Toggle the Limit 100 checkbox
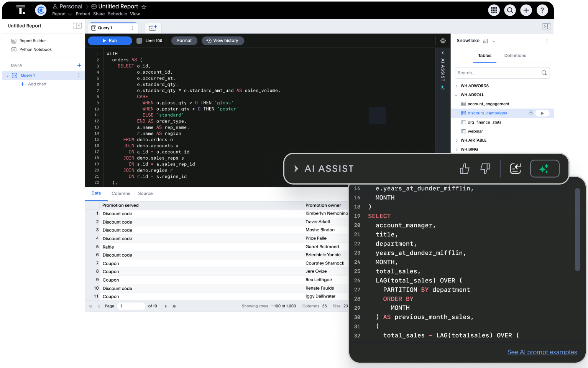 click(140, 41)
